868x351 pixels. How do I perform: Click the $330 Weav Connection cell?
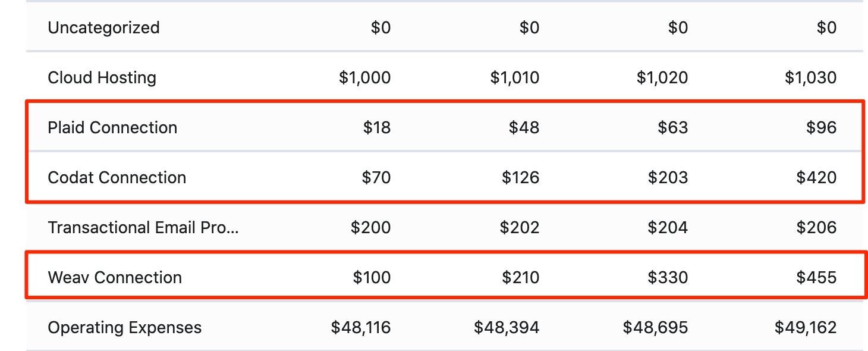668,278
